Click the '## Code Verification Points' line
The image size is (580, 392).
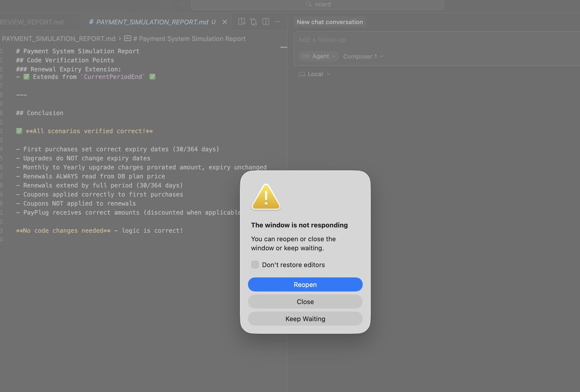[65, 60]
